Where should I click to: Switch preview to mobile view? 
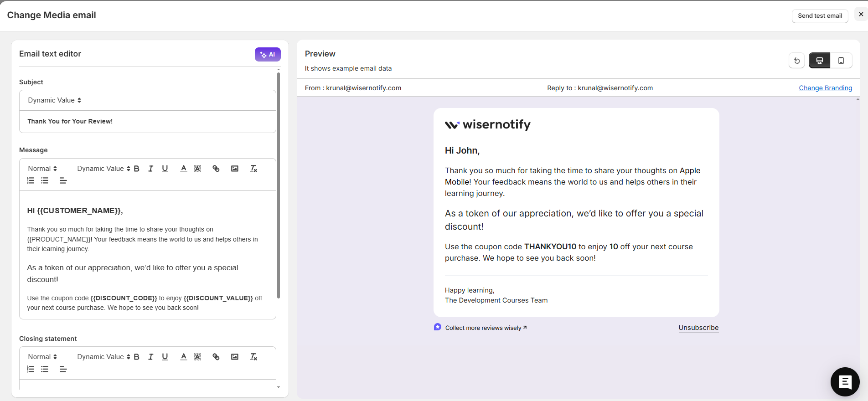click(841, 61)
